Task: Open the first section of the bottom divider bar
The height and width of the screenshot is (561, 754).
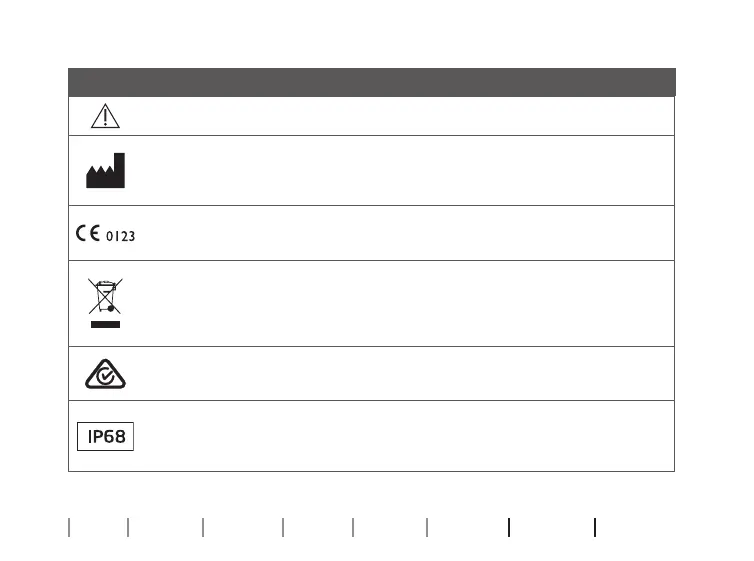Action: pyautogui.click(x=98, y=528)
